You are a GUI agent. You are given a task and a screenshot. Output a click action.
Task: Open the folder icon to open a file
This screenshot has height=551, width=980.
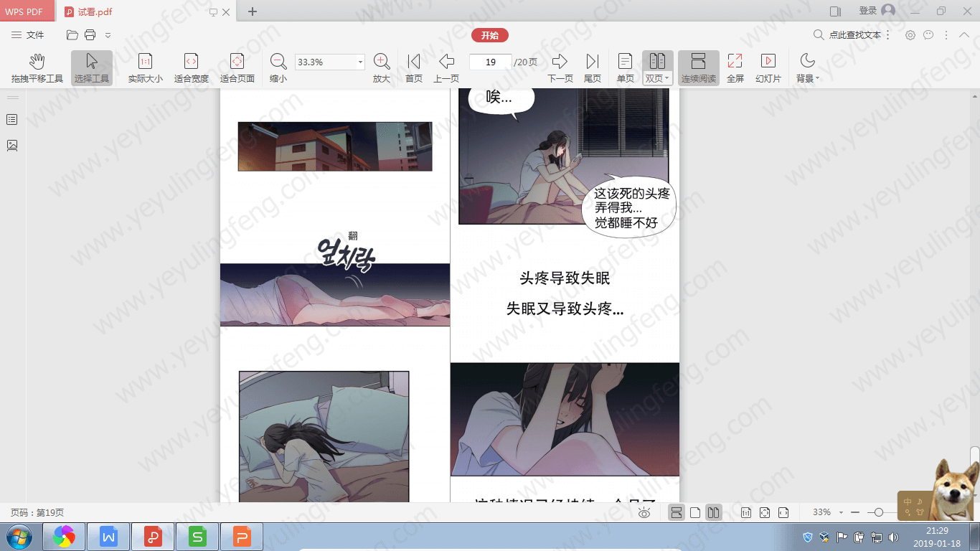tap(72, 35)
